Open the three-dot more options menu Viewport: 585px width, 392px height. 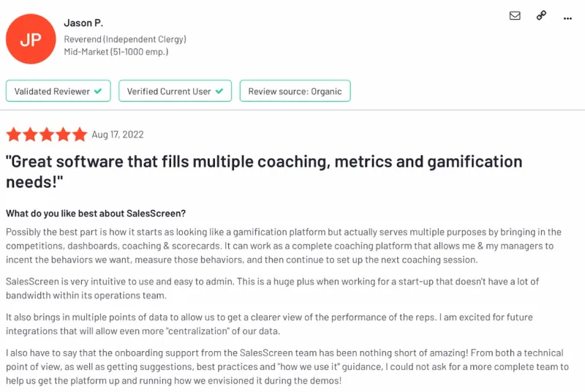click(x=567, y=18)
